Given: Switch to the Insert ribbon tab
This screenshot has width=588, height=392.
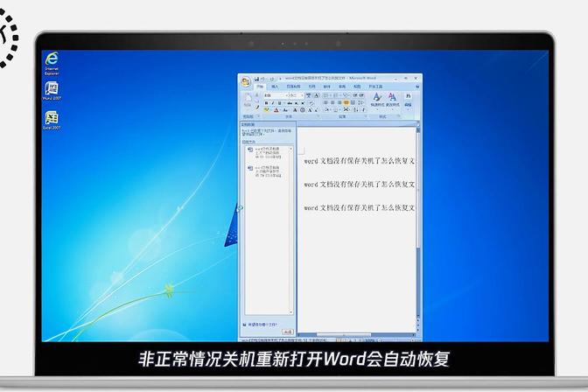Looking at the screenshot, I should 276,87.
